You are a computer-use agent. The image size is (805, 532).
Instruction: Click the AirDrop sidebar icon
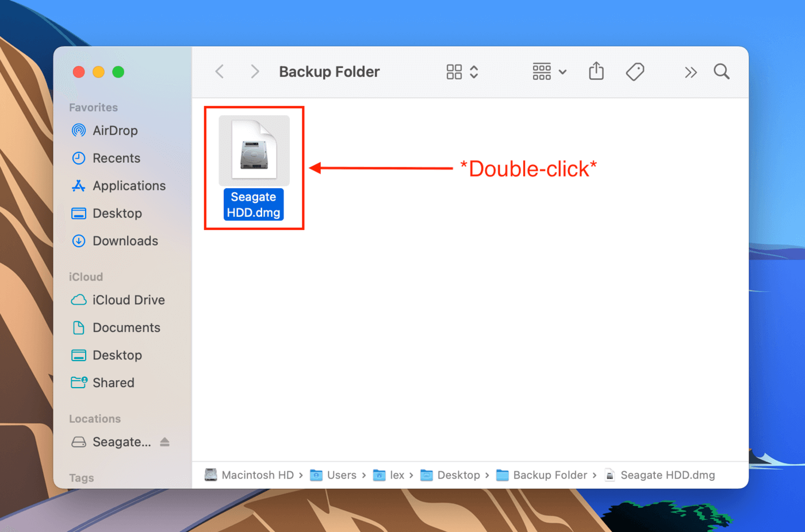79,131
